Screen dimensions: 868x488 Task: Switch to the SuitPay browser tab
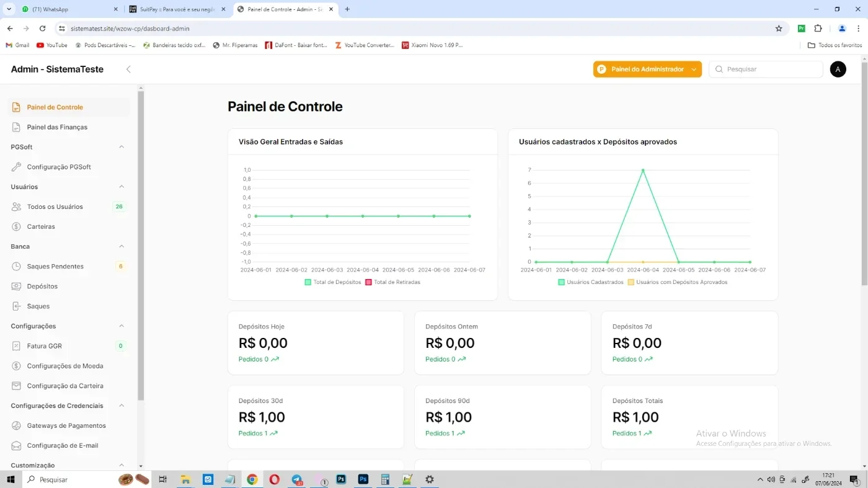coord(177,9)
